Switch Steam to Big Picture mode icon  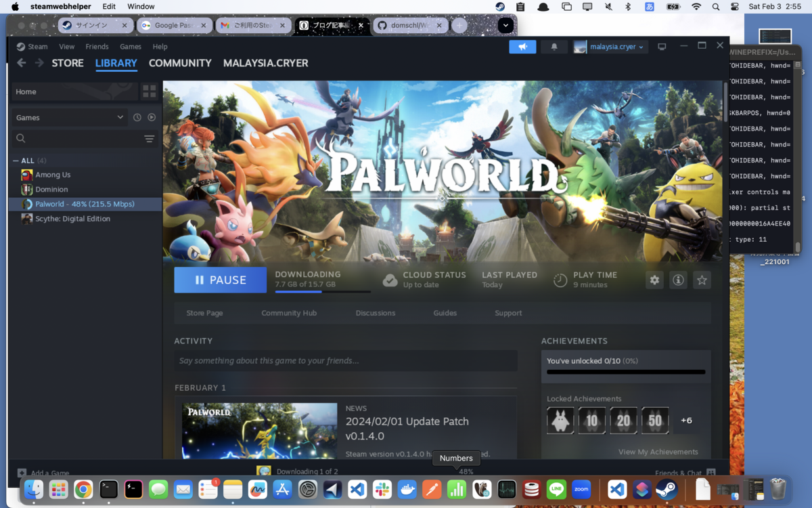pos(662,47)
